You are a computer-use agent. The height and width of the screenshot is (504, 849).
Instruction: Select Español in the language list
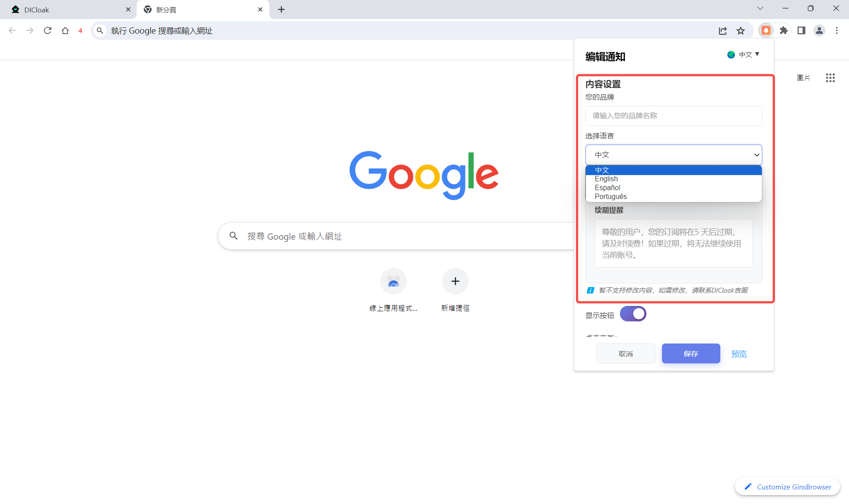coord(673,188)
